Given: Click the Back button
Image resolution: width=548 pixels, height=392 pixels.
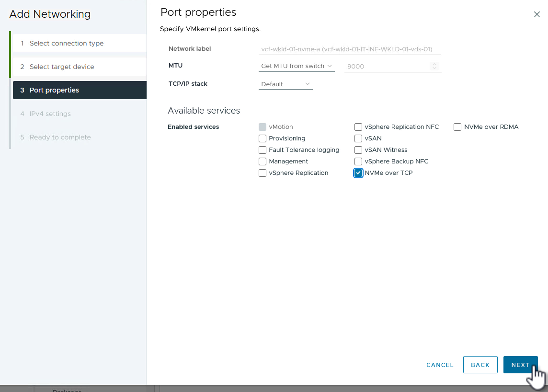Looking at the screenshot, I should pos(480,365).
